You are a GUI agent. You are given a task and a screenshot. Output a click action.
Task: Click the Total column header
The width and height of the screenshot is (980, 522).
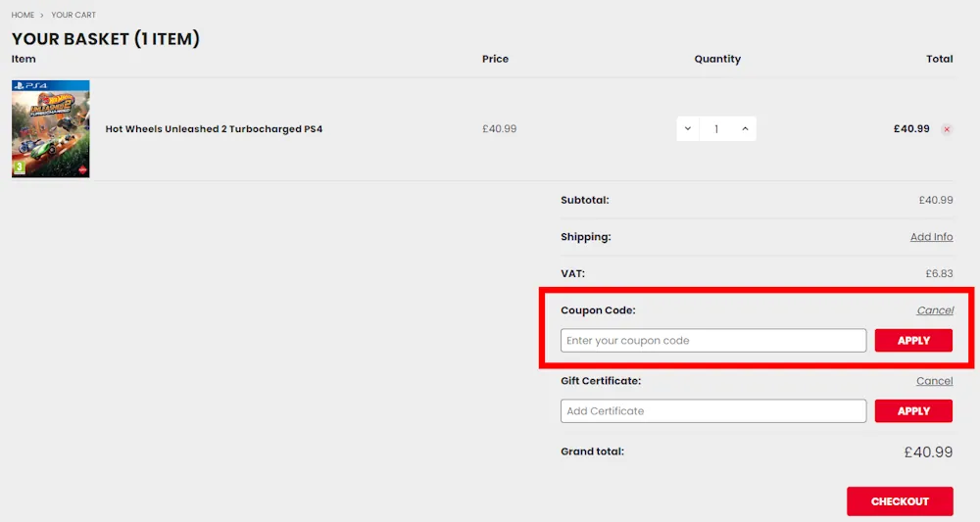pos(940,59)
